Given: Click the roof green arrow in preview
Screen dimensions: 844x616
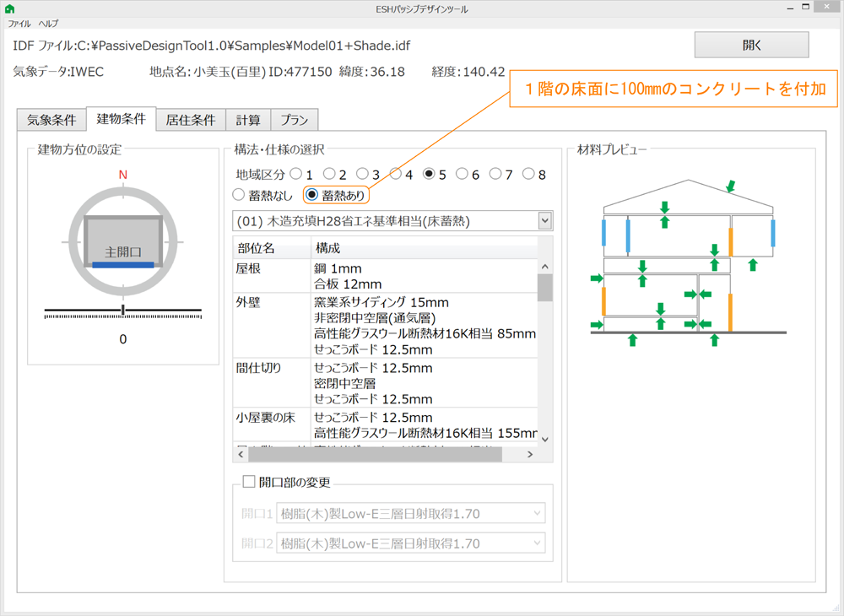Looking at the screenshot, I should pos(730,186).
